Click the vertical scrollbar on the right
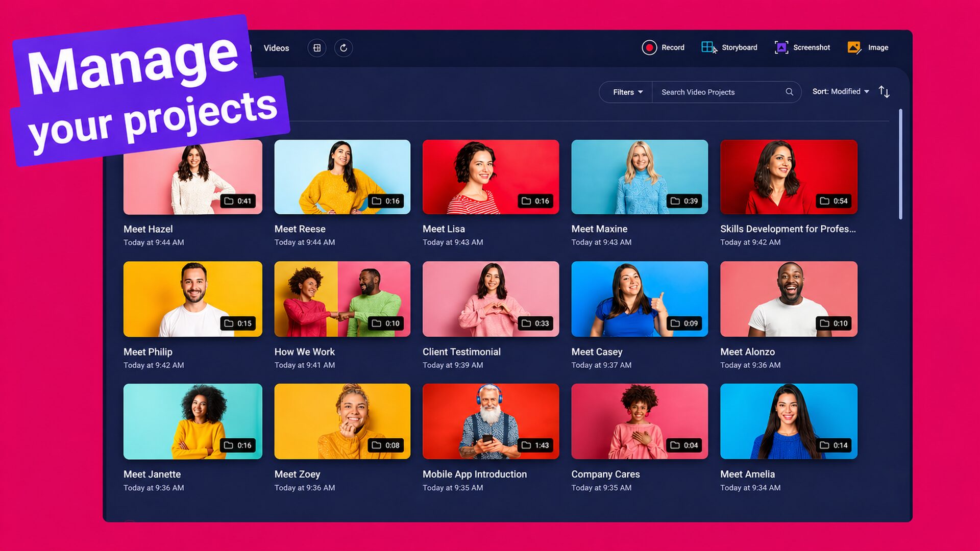The image size is (980, 551). tap(900, 164)
